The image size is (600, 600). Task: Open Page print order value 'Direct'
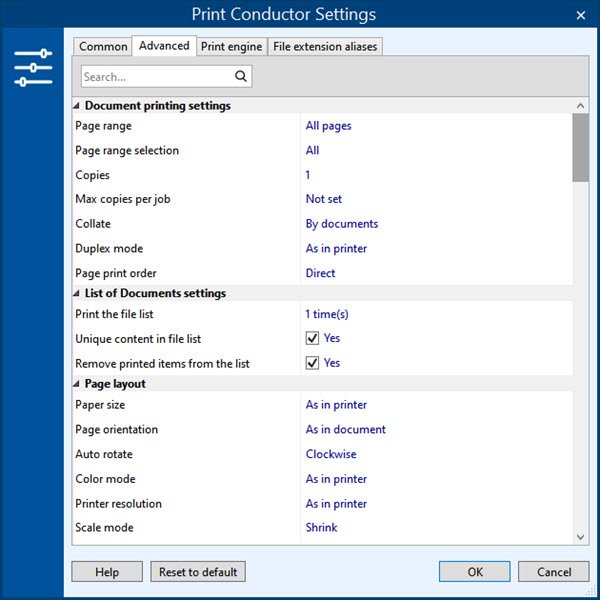[320, 273]
